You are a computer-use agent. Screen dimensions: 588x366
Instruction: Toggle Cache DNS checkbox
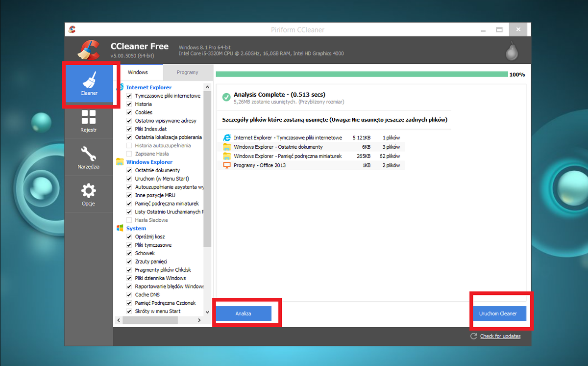[129, 295]
